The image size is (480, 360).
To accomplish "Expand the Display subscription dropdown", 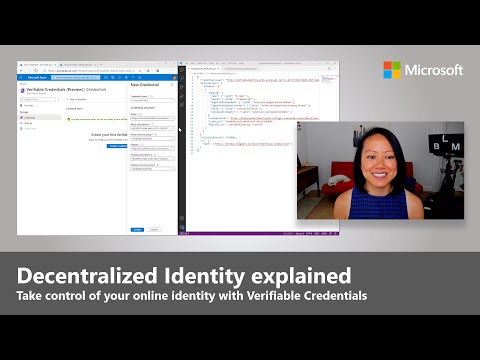I will [x=152, y=159].
